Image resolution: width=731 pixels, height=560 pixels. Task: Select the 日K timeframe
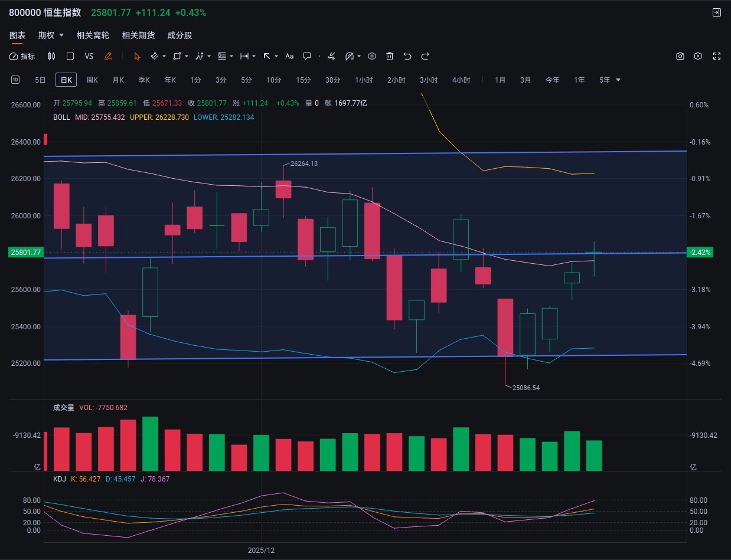click(x=66, y=80)
